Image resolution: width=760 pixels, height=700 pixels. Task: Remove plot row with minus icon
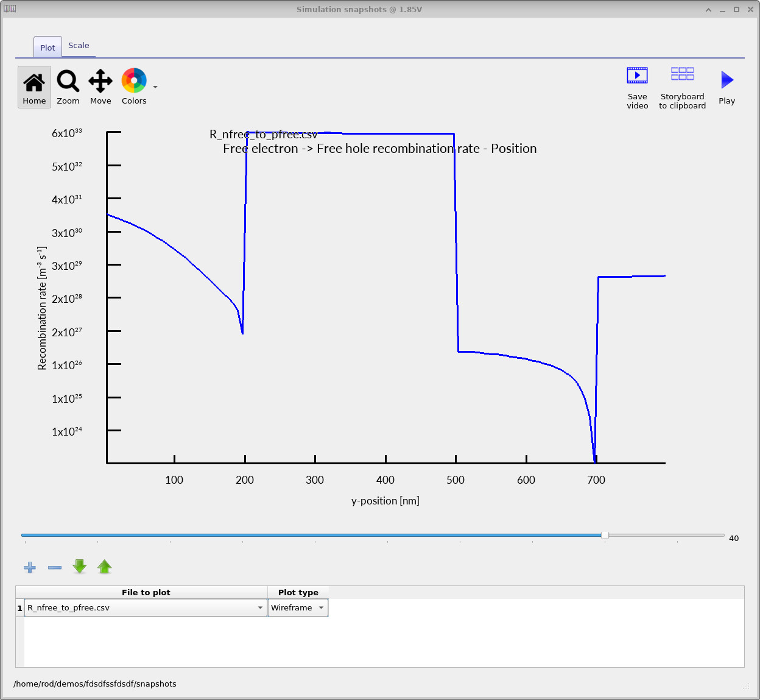pyautogui.click(x=55, y=567)
